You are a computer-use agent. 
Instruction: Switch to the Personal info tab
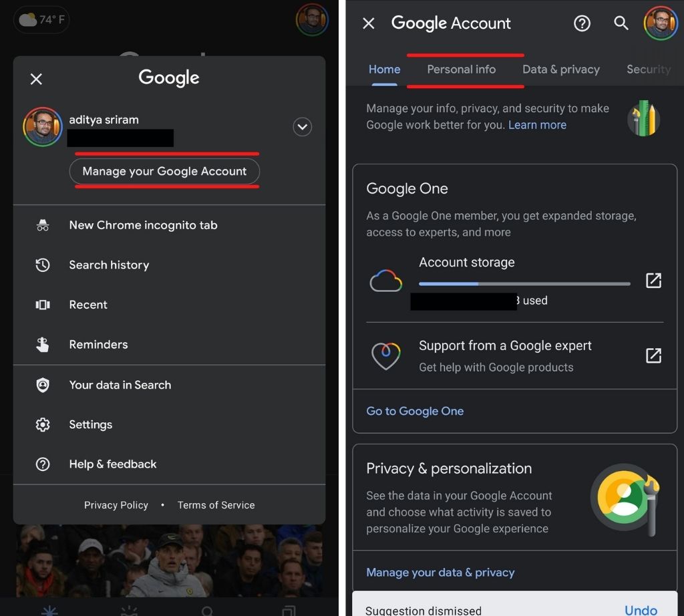(461, 69)
